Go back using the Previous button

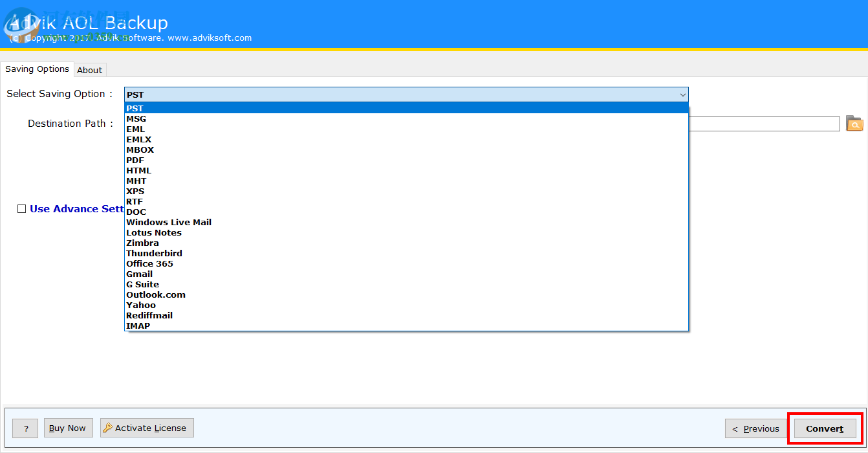(755, 428)
